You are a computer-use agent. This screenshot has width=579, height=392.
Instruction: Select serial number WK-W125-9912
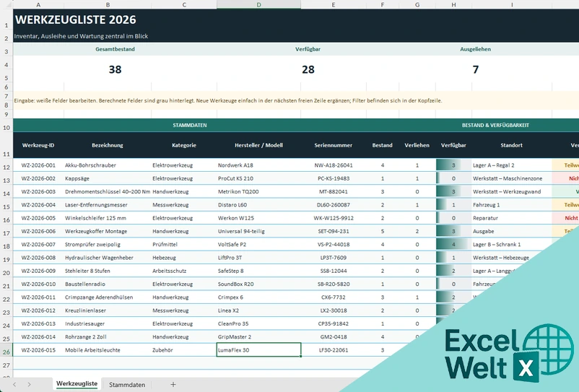tap(334, 218)
